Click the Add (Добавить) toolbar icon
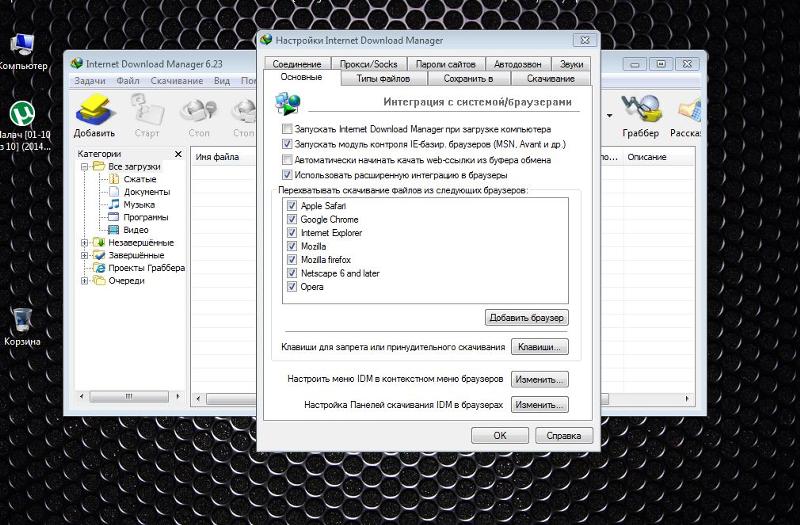800x525 pixels. pyautogui.click(x=94, y=116)
